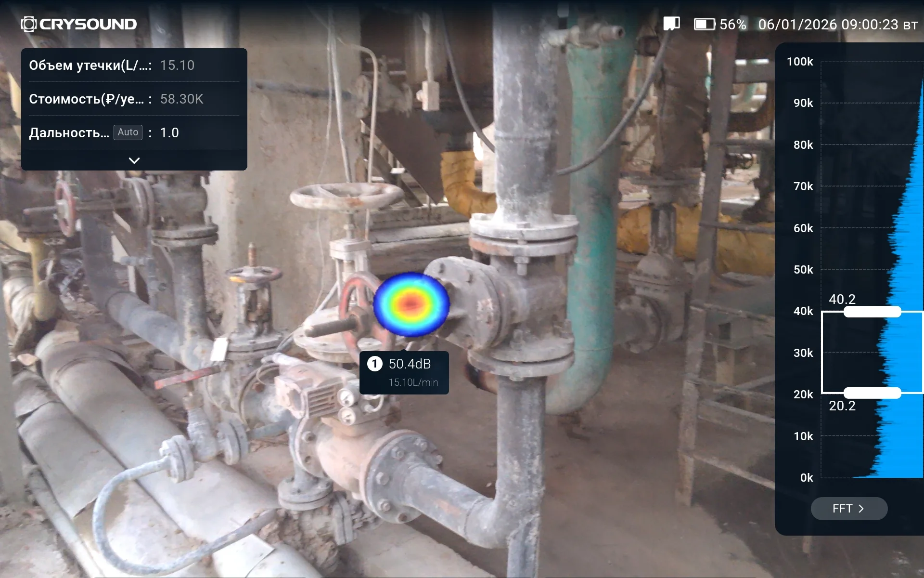
Task: Tap the SD card storage icon
Action: click(x=671, y=24)
